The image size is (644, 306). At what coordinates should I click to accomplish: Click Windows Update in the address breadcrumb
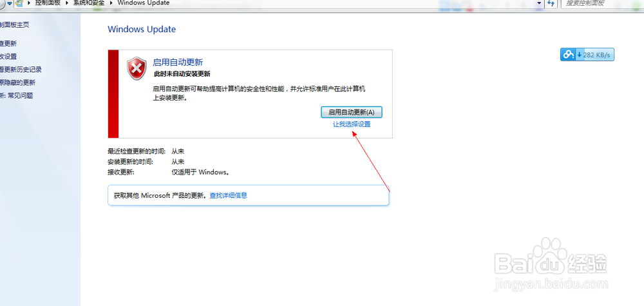pyautogui.click(x=144, y=3)
